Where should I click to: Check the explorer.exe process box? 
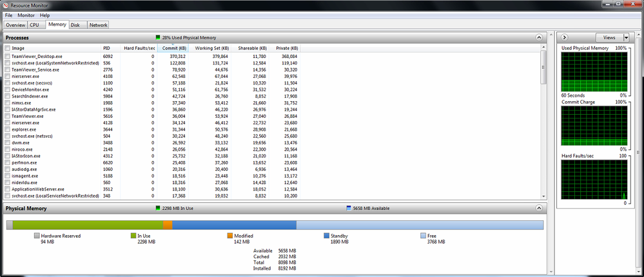pyautogui.click(x=7, y=129)
